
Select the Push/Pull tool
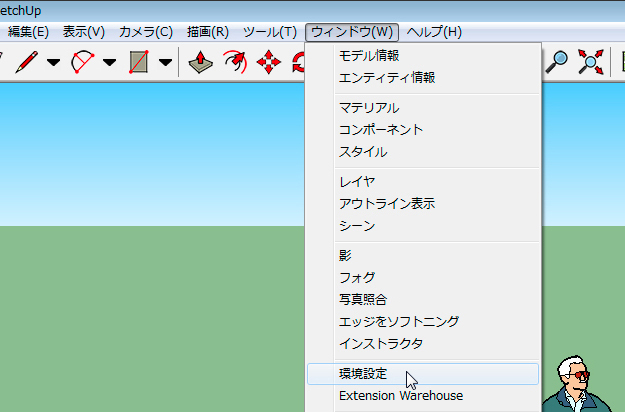point(200,62)
